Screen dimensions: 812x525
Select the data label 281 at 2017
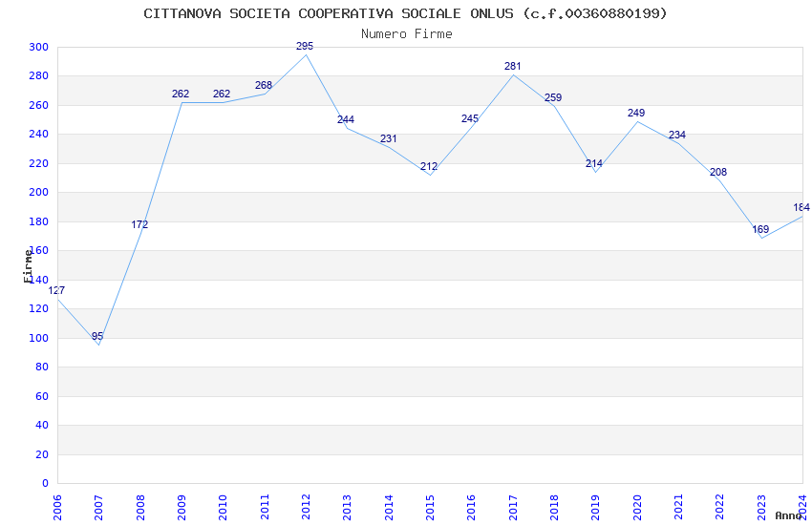512,66
